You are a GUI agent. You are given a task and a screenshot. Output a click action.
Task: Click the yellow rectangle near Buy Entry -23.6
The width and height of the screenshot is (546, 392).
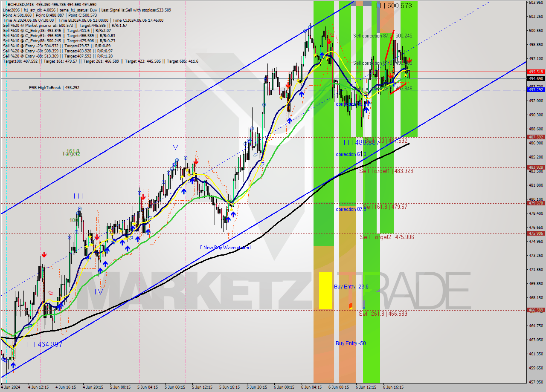(325, 291)
